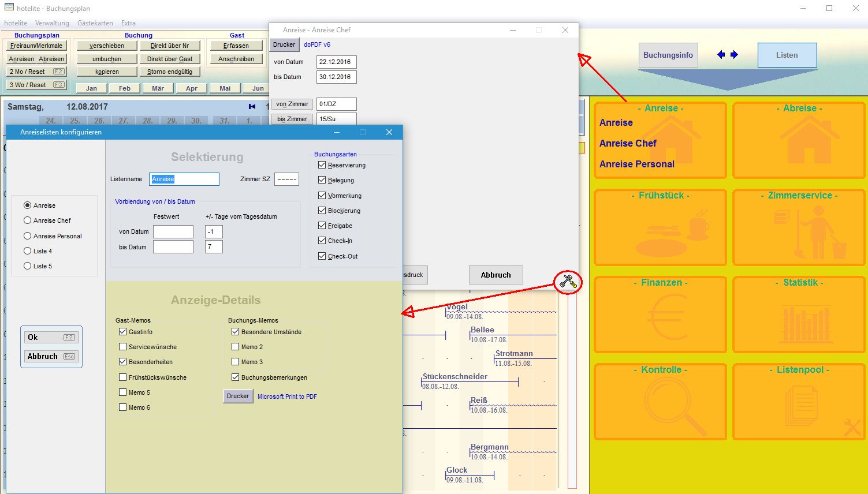Open the Finanzen euro tile
Screen dimensions: 868x494
tap(660, 315)
